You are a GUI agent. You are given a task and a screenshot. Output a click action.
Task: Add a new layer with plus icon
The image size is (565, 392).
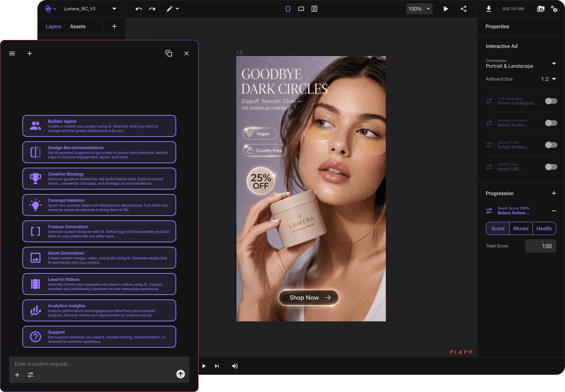pyautogui.click(x=114, y=26)
